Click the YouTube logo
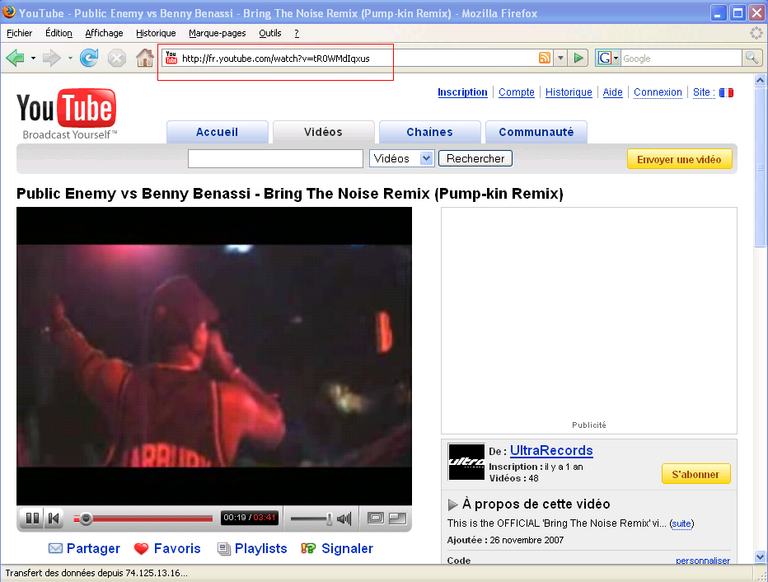Viewport: 768px width, 582px height. click(67, 114)
